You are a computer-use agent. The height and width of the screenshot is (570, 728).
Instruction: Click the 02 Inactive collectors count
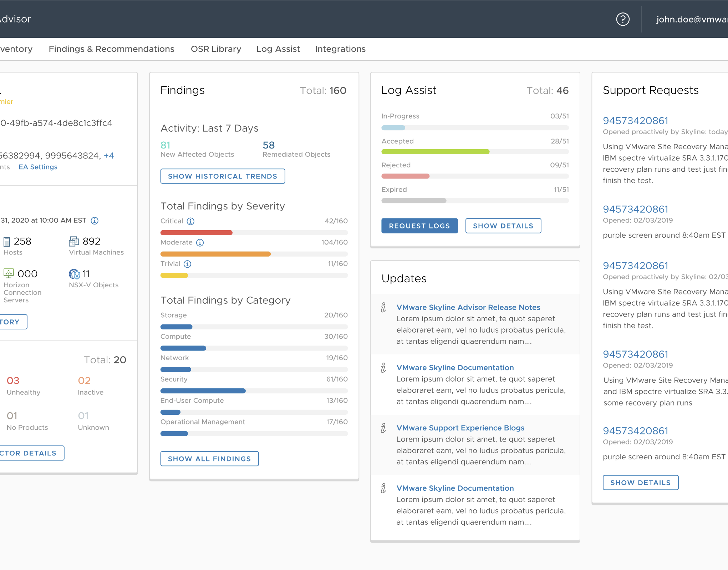pos(84,380)
